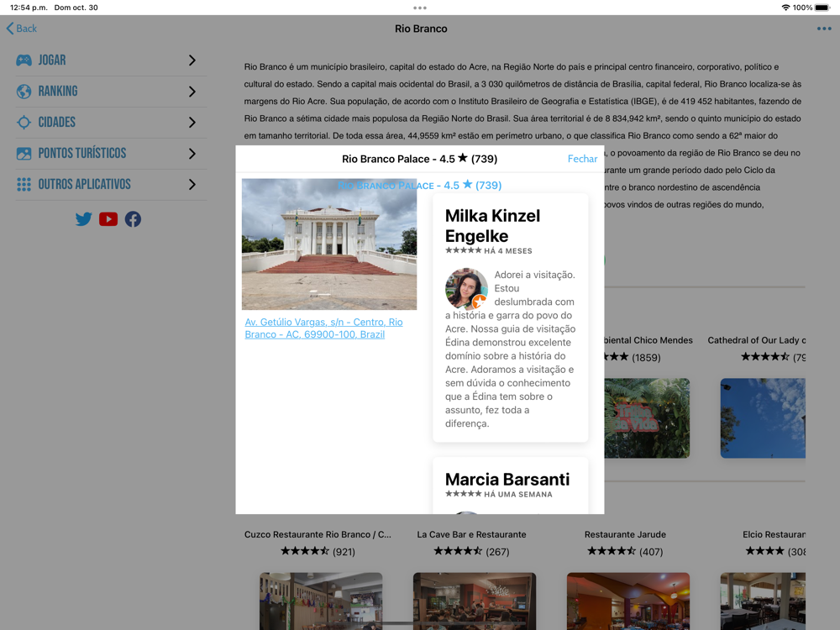
Task: Open the Outros Aplicativos menu item
Action: pos(111,184)
